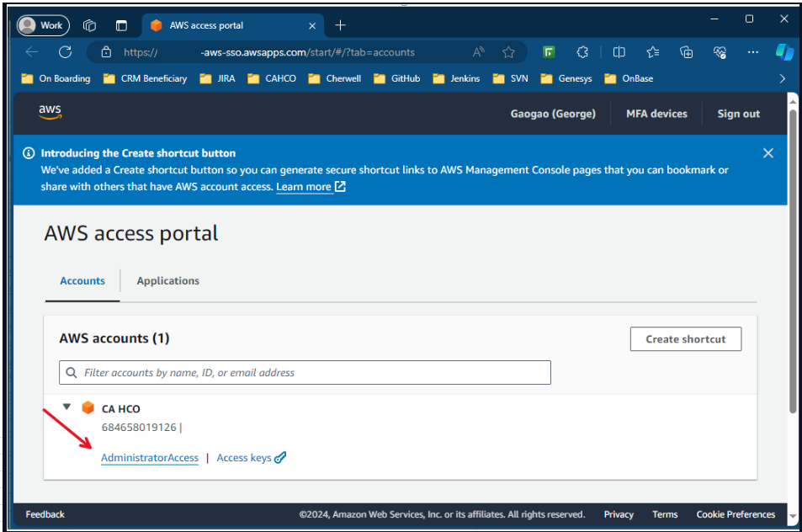The height and width of the screenshot is (532, 802).
Task: Click the banner info icon
Action: click(x=29, y=153)
